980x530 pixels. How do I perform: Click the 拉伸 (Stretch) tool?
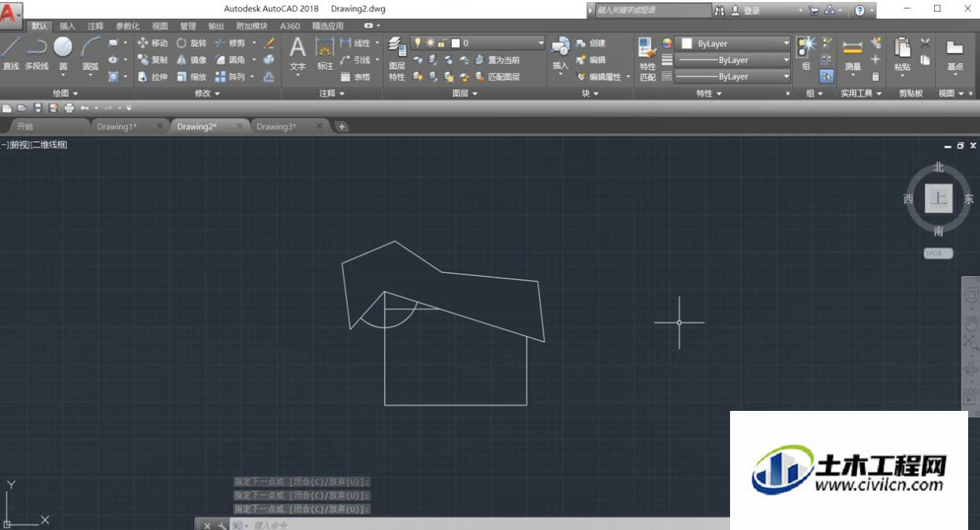pos(152,77)
